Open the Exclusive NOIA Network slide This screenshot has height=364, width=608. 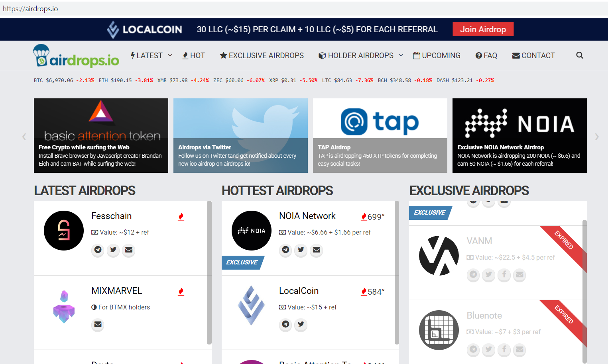519,135
